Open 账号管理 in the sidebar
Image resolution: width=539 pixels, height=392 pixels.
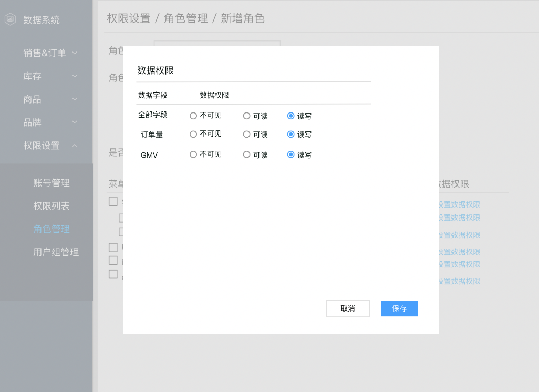click(55, 183)
